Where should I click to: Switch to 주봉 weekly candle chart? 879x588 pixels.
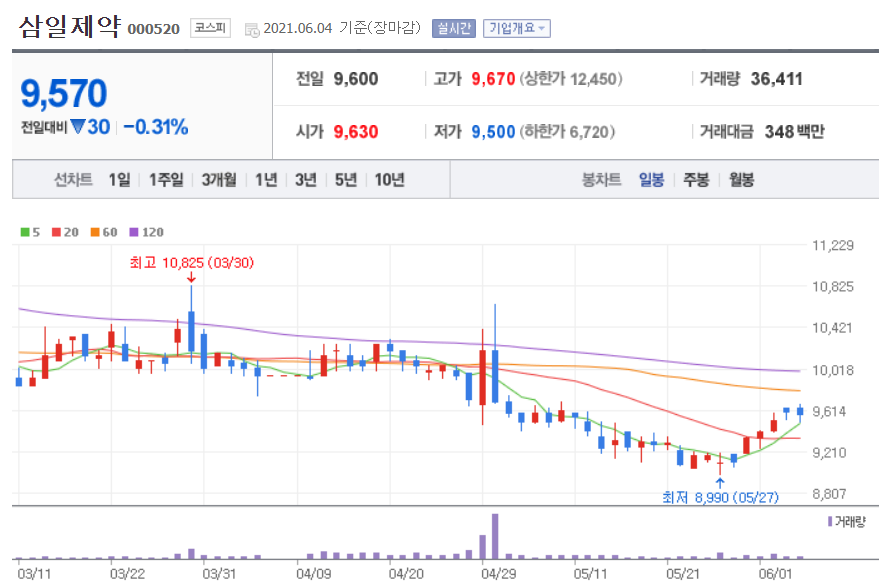pos(696,180)
